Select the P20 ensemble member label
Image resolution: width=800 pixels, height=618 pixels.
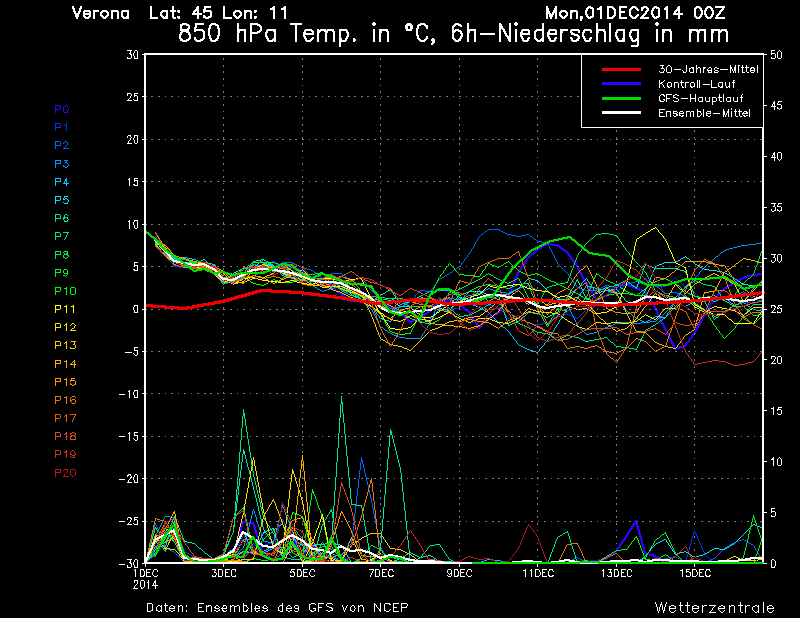(64, 472)
